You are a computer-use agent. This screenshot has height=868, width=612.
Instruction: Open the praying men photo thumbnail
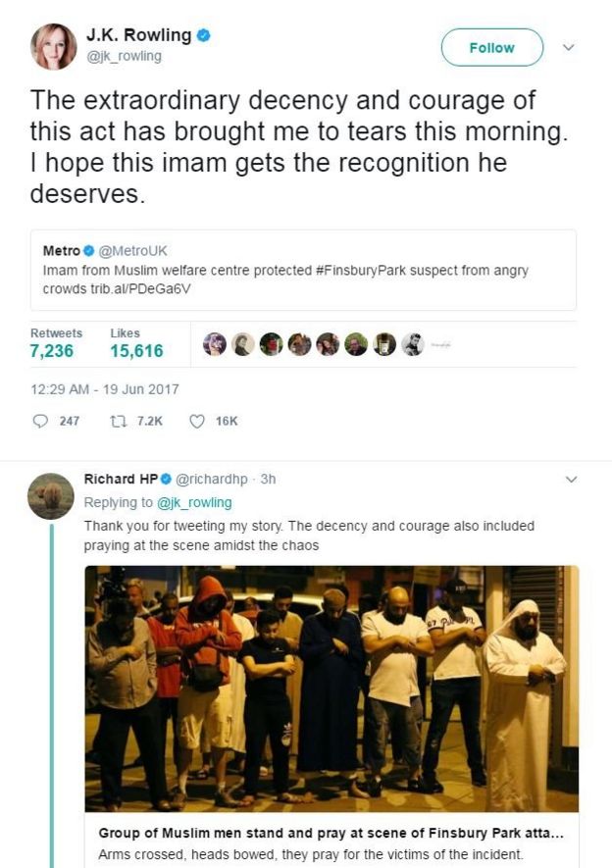pos(331,689)
